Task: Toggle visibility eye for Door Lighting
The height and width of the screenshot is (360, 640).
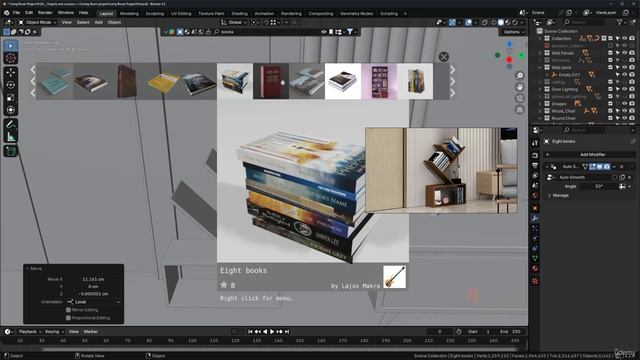Action: pyautogui.click(x=624, y=89)
